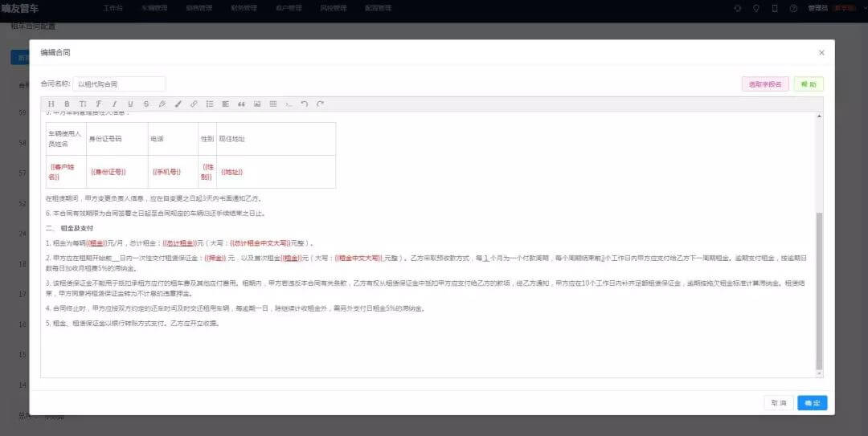Insert an image into contract

click(x=257, y=104)
